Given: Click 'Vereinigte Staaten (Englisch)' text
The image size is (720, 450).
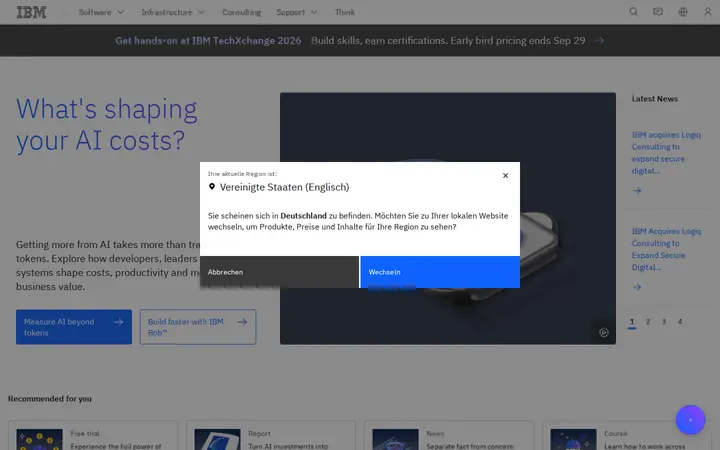Looking at the screenshot, I should coord(284,187).
